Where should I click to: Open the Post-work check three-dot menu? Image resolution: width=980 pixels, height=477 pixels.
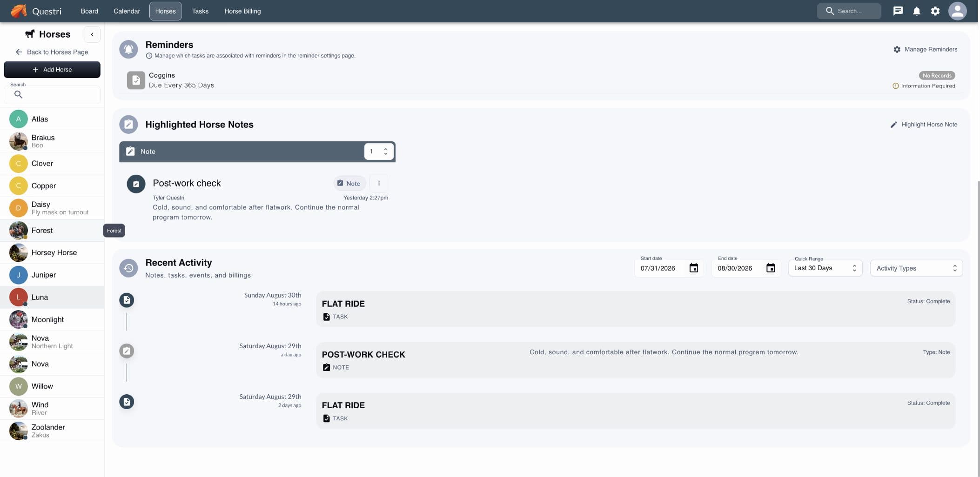click(x=379, y=183)
